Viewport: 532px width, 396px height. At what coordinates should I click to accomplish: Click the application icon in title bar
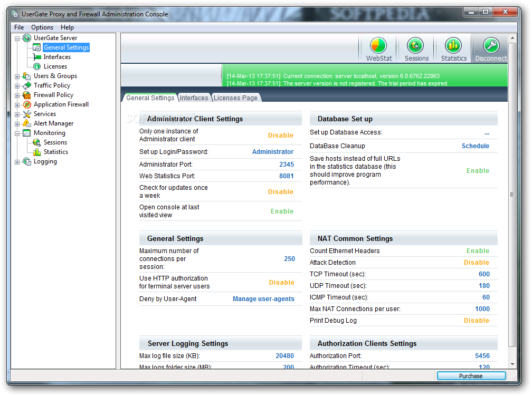tap(15, 14)
